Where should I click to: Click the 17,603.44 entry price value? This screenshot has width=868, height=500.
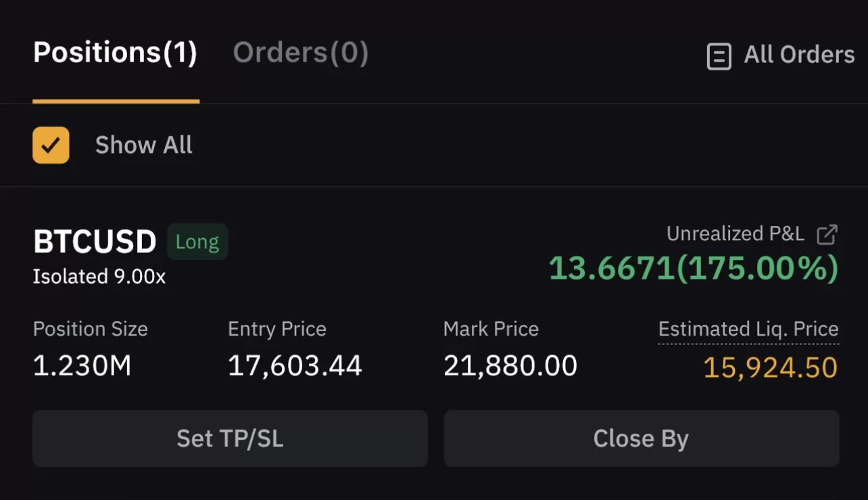[295, 366]
